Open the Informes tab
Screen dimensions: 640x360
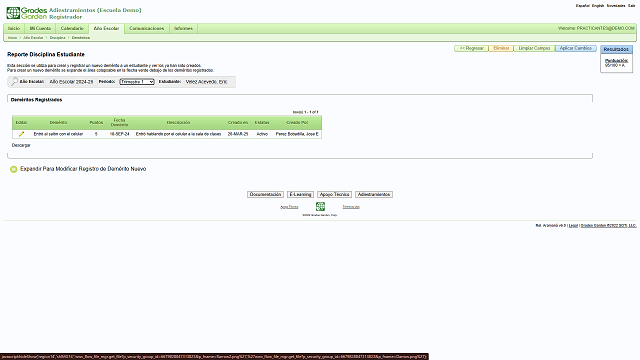pos(183,29)
